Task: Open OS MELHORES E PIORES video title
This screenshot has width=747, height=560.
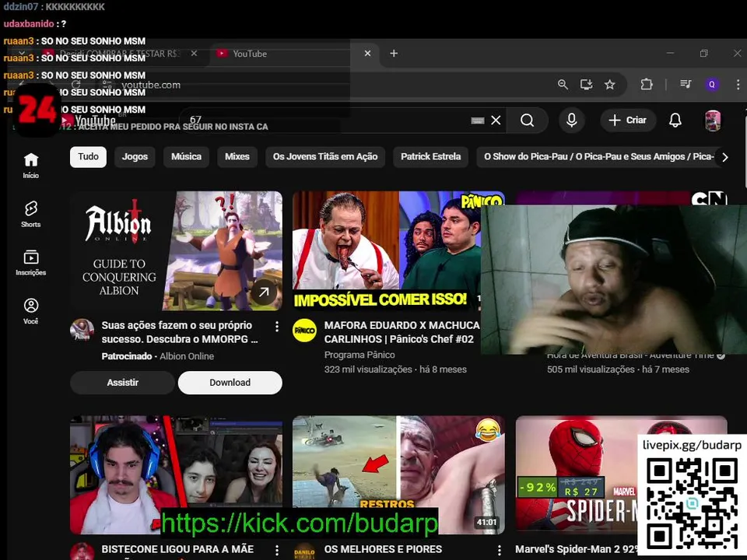Action: click(383, 550)
